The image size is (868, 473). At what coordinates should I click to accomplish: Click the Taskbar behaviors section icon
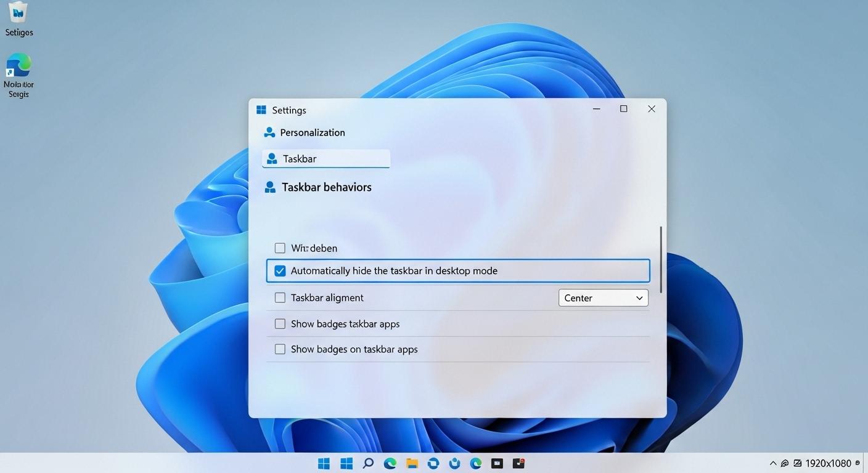tap(269, 187)
